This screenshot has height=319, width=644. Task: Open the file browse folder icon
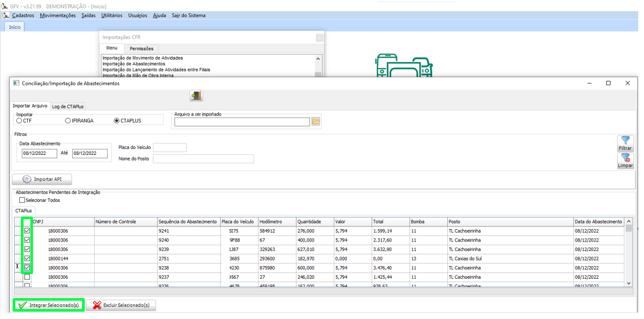click(x=315, y=122)
